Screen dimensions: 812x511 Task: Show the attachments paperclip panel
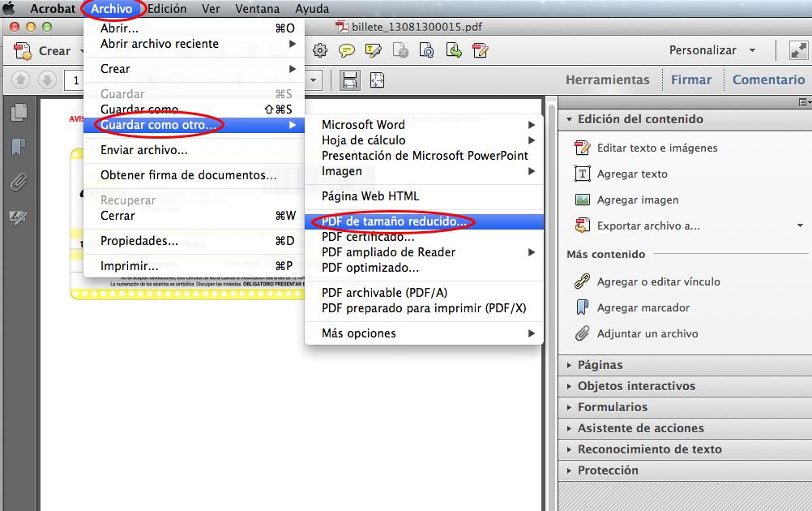coord(18,182)
